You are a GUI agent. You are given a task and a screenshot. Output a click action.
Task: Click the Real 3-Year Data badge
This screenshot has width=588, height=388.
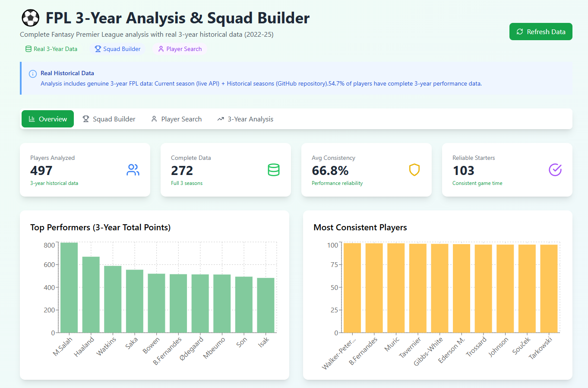pyautogui.click(x=51, y=49)
